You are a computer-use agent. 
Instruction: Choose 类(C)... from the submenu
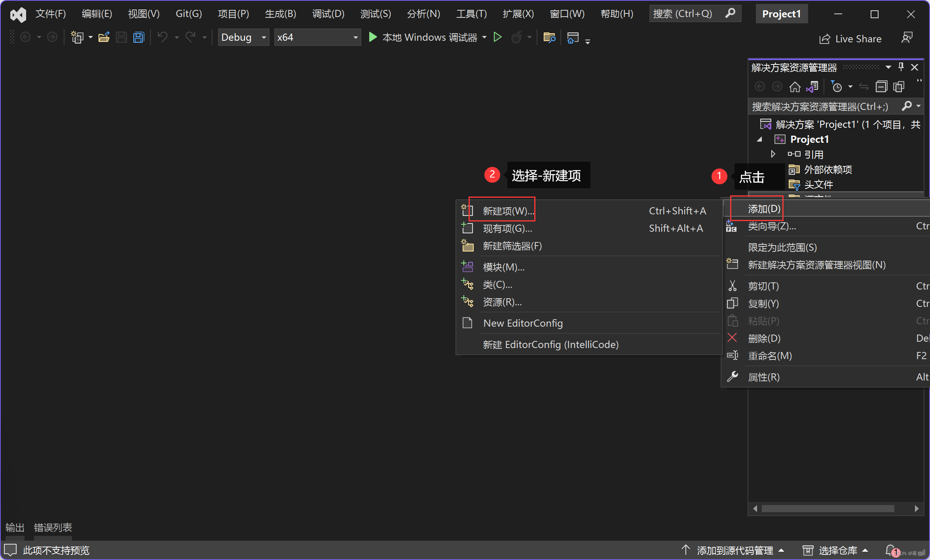tap(589, 284)
